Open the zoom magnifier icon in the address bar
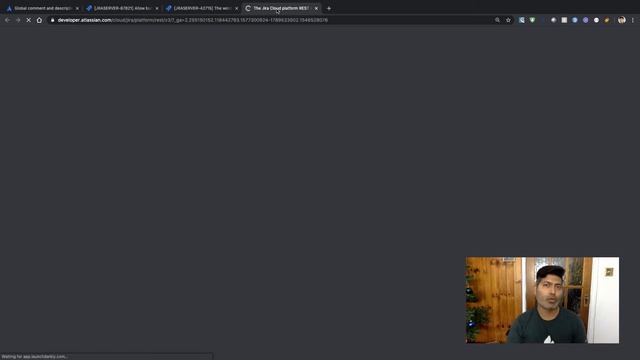Viewport: 640px width, 360px height. [x=497, y=20]
